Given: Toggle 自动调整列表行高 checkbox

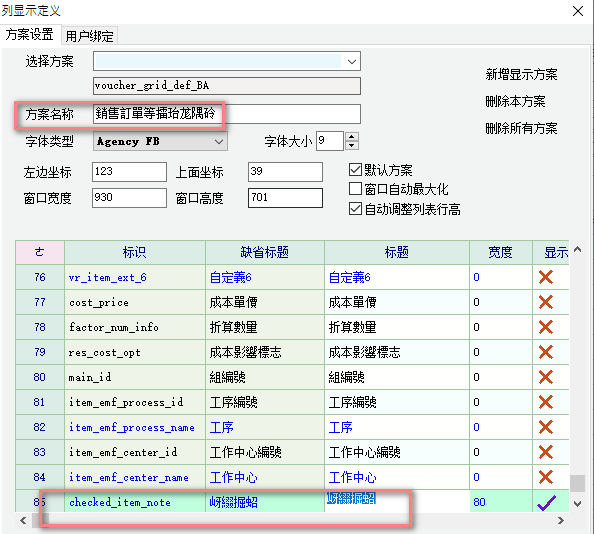Looking at the screenshot, I should coord(355,209).
